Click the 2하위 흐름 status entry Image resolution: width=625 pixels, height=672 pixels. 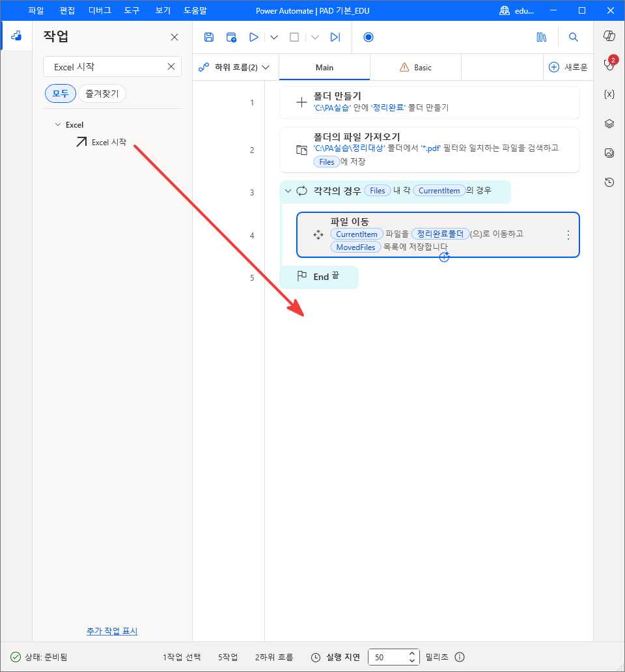click(x=274, y=657)
